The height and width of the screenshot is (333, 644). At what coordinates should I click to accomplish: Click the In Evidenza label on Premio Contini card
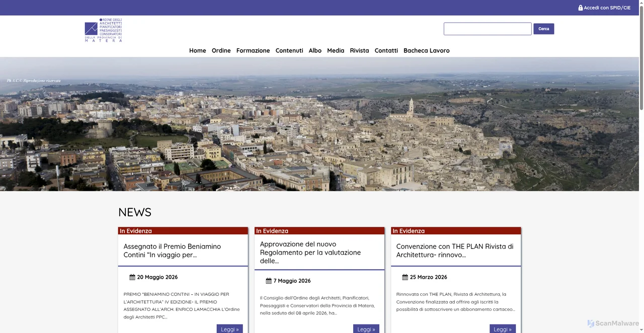point(136,231)
